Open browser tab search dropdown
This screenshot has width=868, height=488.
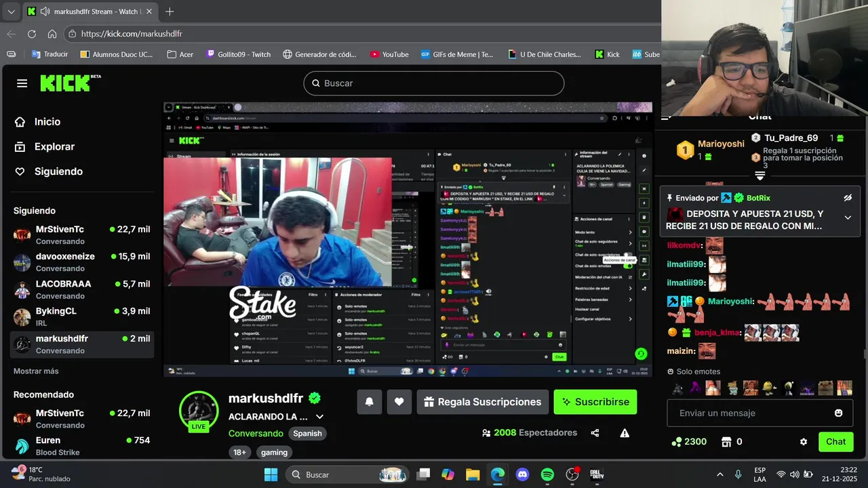(x=12, y=12)
